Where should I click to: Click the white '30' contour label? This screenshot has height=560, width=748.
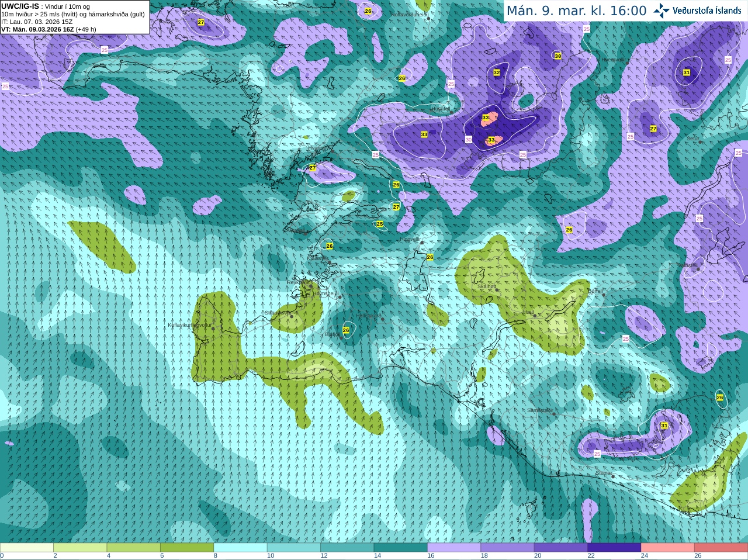(469, 140)
